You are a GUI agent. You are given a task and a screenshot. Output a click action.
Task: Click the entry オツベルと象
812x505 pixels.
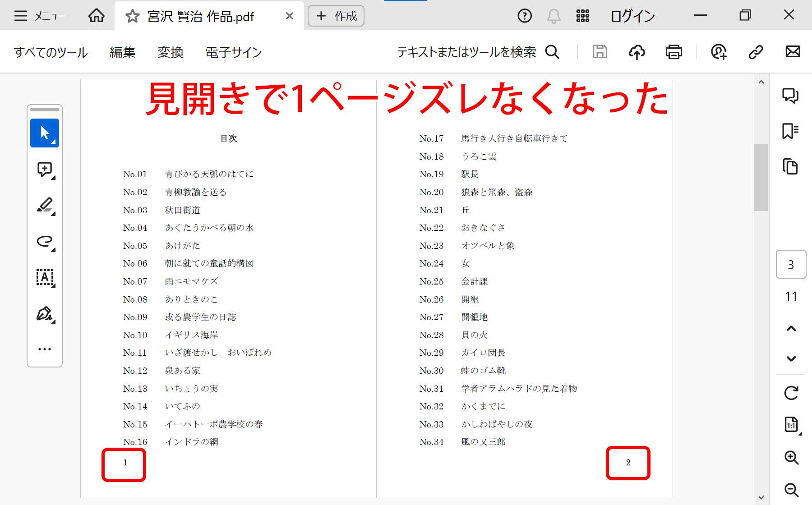click(488, 246)
